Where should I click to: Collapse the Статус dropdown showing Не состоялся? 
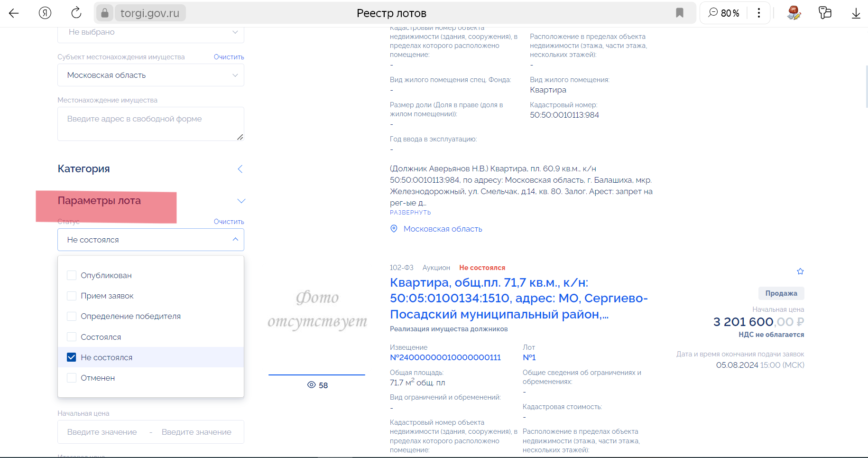tap(151, 240)
